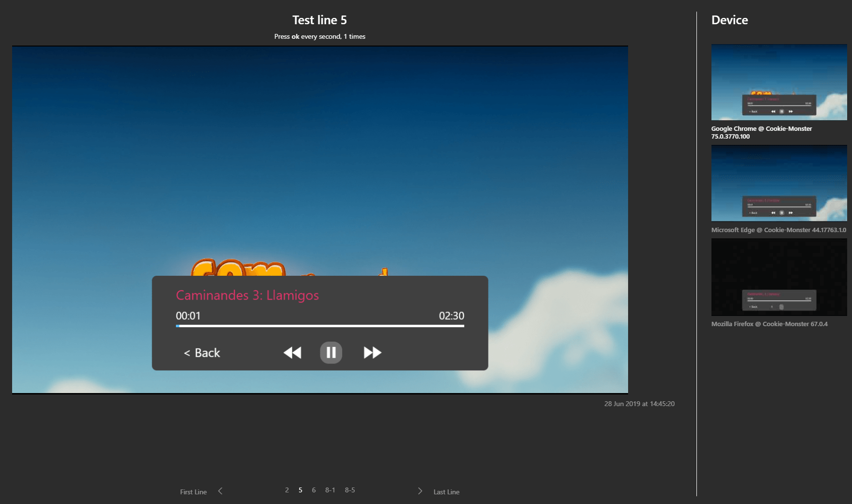Open the Google Chrome device thumbnail
This screenshot has width=852, height=504.
click(x=778, y=82)
